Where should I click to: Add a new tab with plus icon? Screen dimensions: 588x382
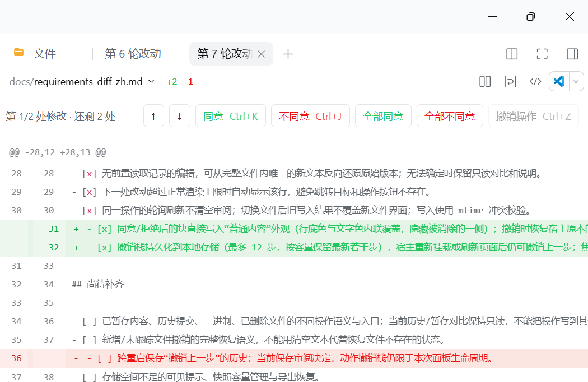[x=288, y=54]
